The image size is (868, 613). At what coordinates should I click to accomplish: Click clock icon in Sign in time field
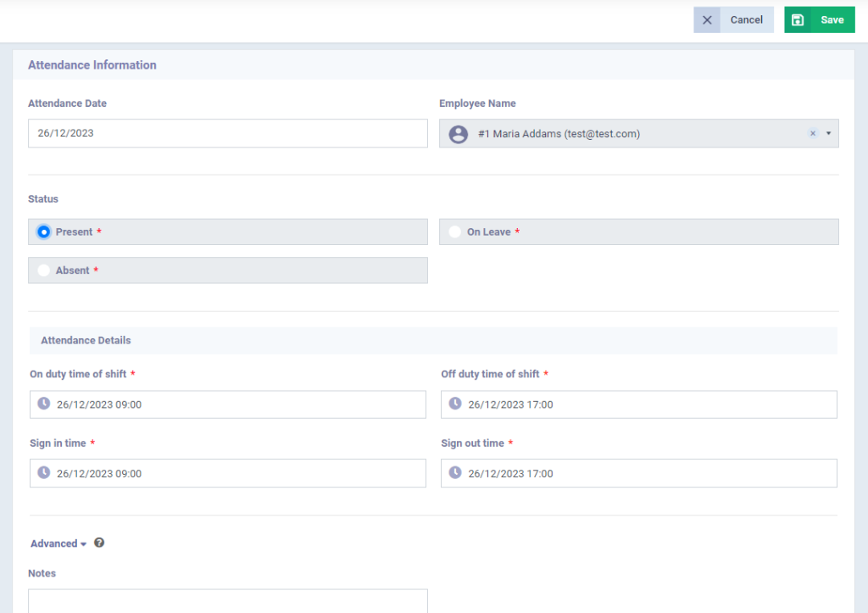44,473
